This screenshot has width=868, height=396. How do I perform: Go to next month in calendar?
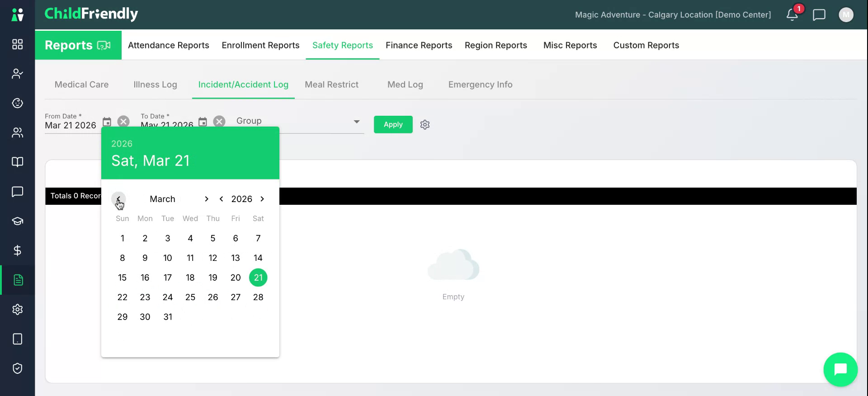click(x=207, y=199)
